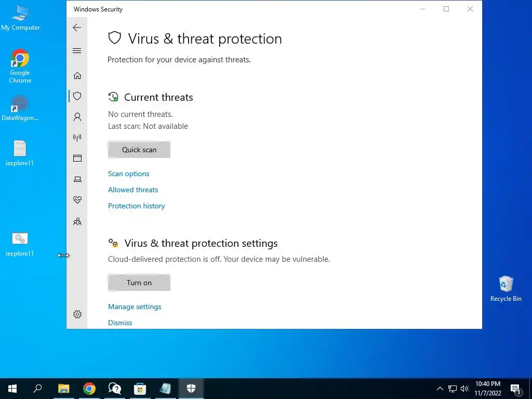Click 'Protection for your device against threats.' text
Screen dimensions: 532x399
point(179,60)
